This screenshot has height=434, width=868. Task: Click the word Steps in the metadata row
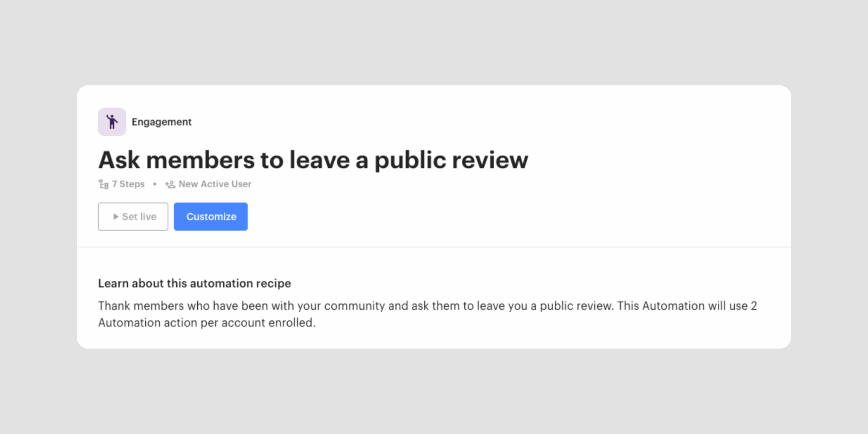coord(132,184)
